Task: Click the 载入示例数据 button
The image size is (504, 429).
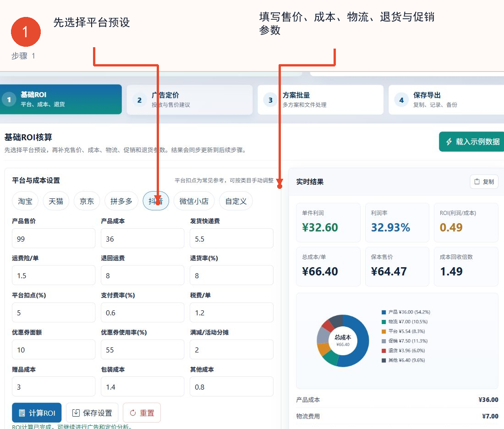Action: (x=471, y=142)
